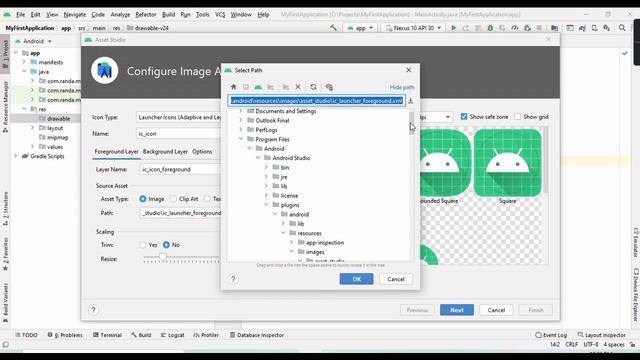Click help question mark in Asset Studio dialog
This screenshot has width=640, height=360.
coord(93,310)
